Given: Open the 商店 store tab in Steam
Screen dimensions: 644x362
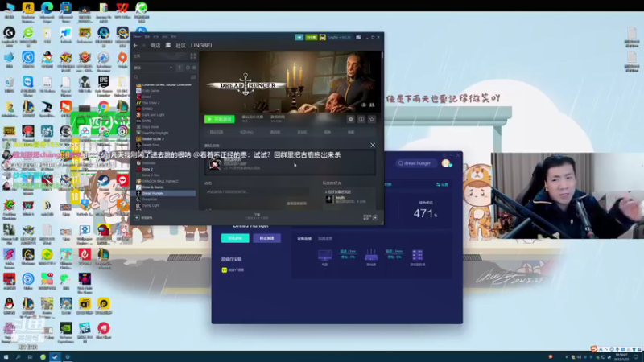Looking at the screenshot, I should pyautogui.click(x=155, y=46).
